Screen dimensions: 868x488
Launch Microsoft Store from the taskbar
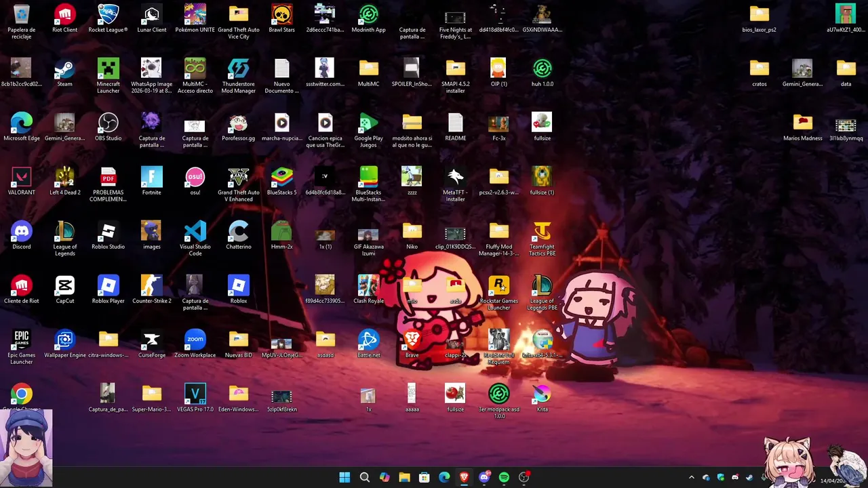point(424,477)
